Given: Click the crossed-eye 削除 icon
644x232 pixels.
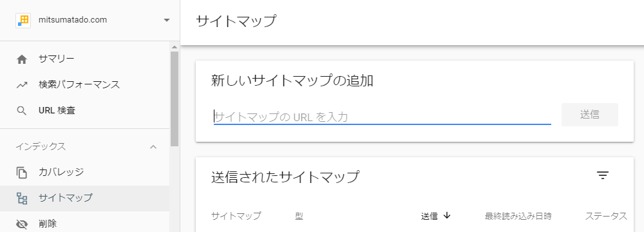Looking at the screenshot, I should click(x=22, y=224).
